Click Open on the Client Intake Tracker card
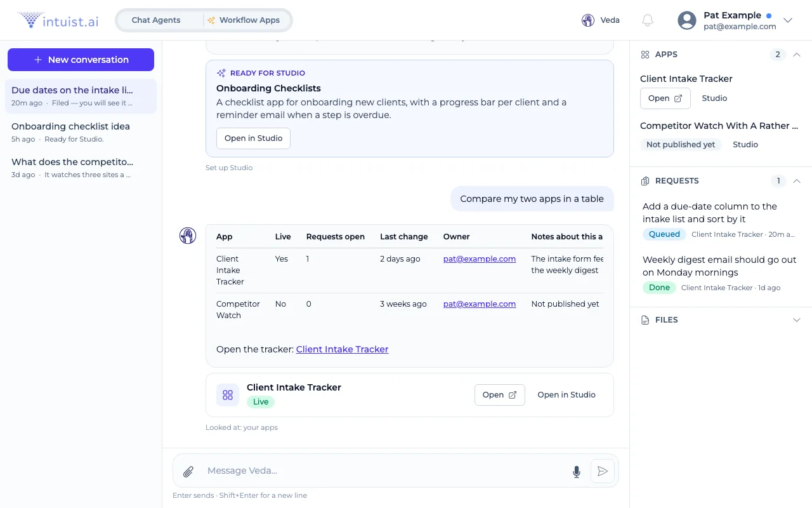Viewport: 812px width, 508px height. 500,395
